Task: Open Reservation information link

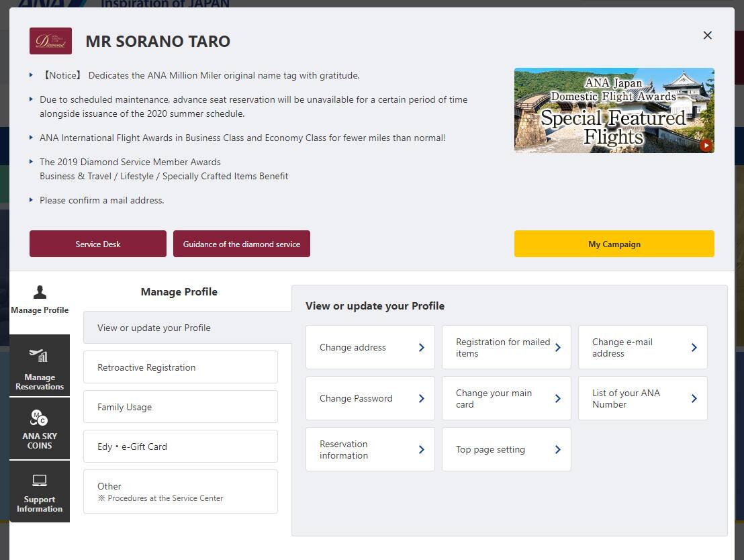Action: tap(370, 449)
